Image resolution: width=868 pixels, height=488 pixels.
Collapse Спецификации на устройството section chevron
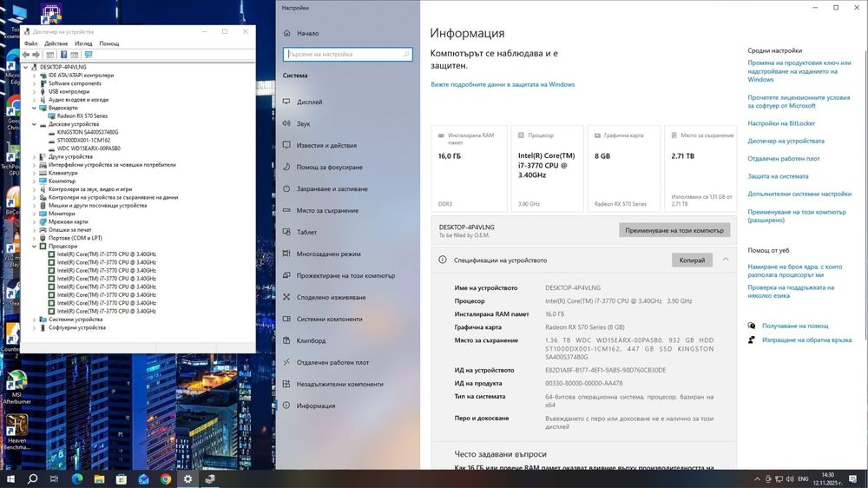tap(725, 260)
